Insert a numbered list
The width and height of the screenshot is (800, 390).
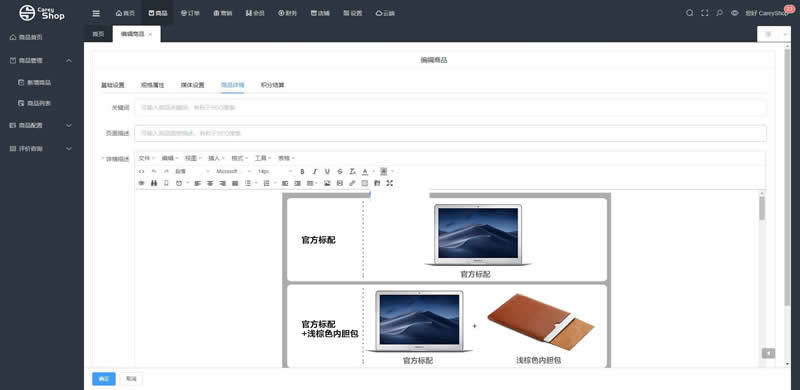tap(266, 183)
